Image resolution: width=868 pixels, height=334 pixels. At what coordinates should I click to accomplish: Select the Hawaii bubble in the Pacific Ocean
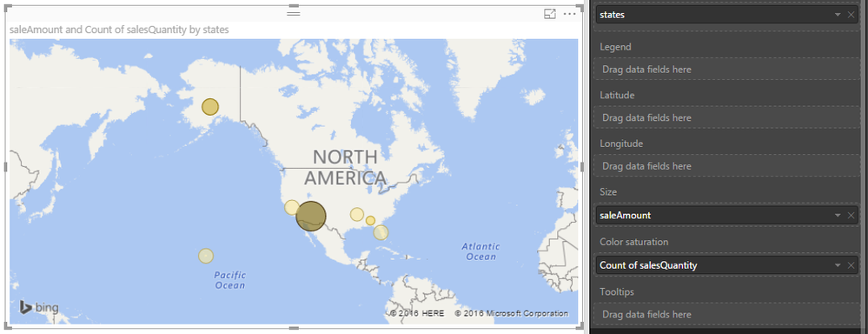pyautogui.click(x=206, y=256)
